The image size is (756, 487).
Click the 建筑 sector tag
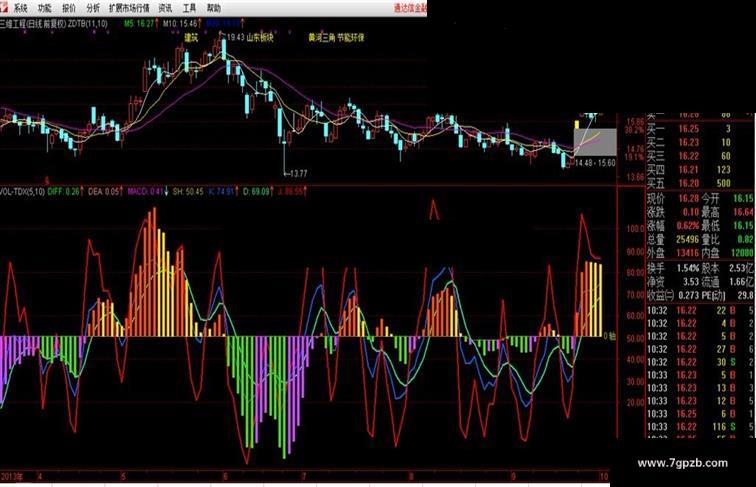coord(191,38)
